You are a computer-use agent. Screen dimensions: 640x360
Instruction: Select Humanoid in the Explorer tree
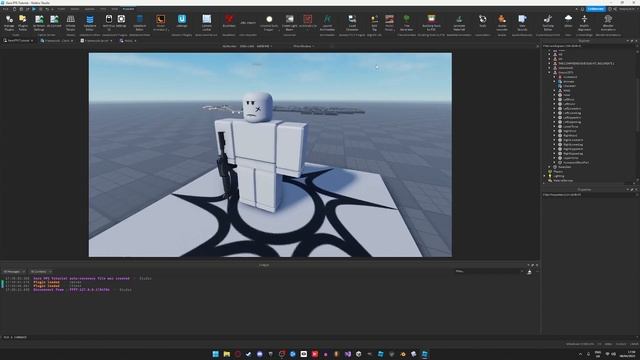(570, 77)
